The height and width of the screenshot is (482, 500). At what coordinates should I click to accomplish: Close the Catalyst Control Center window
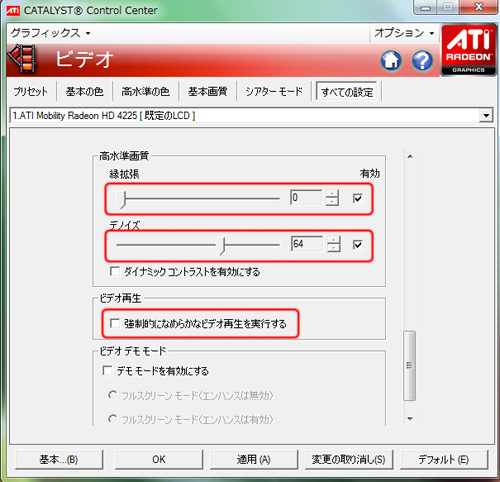[x=479, y=7]
